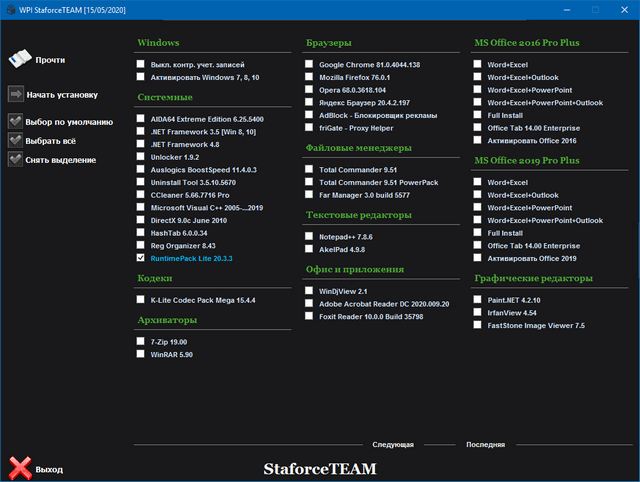Image resolution: width=640 pixels, height=482 pixels.
Task: Click the WPI app icon in title bar
Action: [x=11, y=9]
